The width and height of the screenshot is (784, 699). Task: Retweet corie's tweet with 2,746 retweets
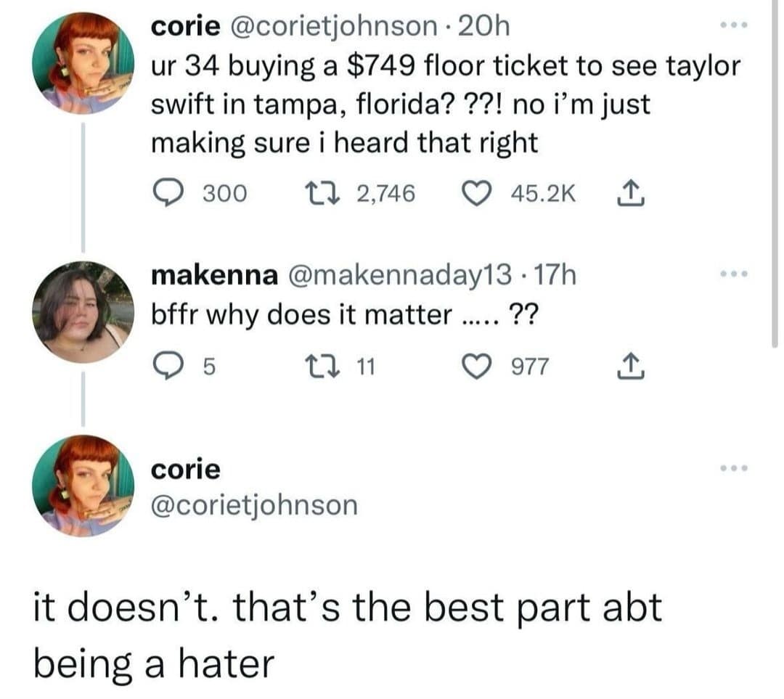319,192
